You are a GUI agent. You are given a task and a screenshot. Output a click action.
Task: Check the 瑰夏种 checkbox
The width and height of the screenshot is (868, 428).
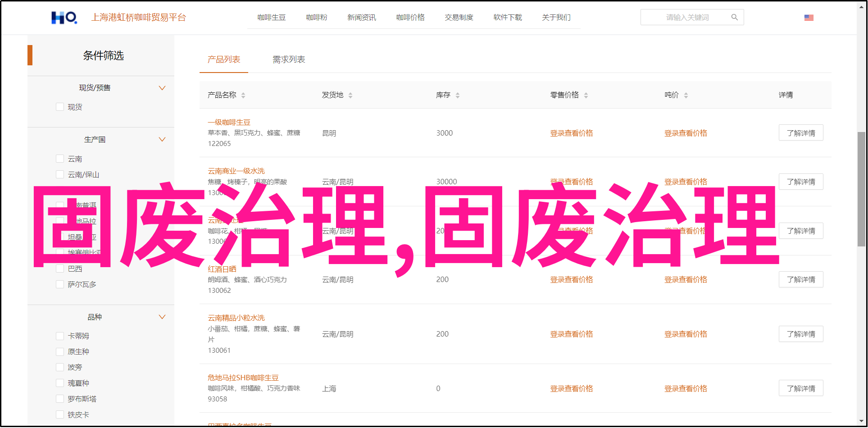pos(60,383)
